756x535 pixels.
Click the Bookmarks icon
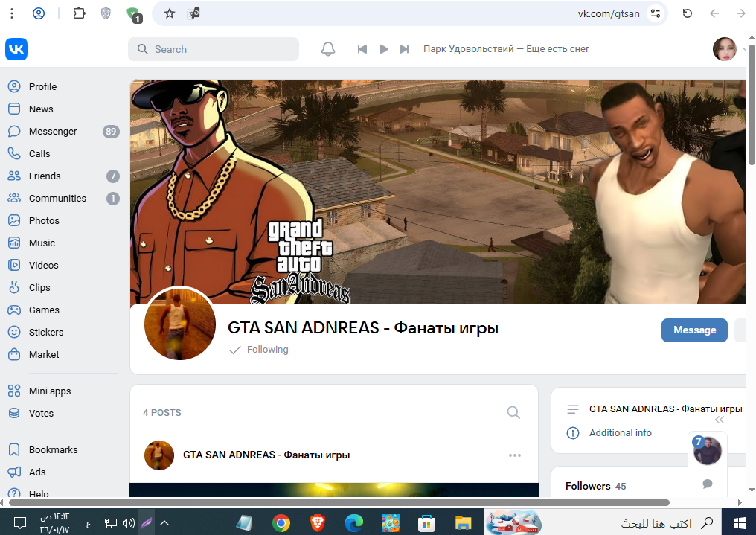(14, 449)
